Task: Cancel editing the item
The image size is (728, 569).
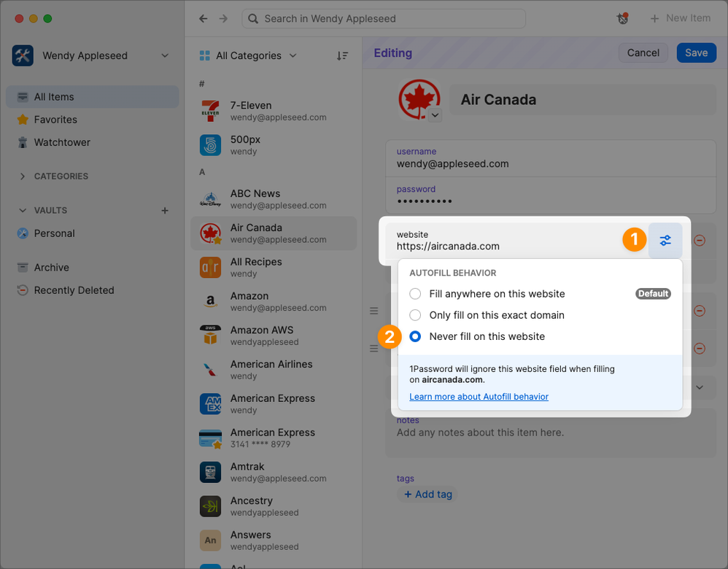Action: coord(643,53)
